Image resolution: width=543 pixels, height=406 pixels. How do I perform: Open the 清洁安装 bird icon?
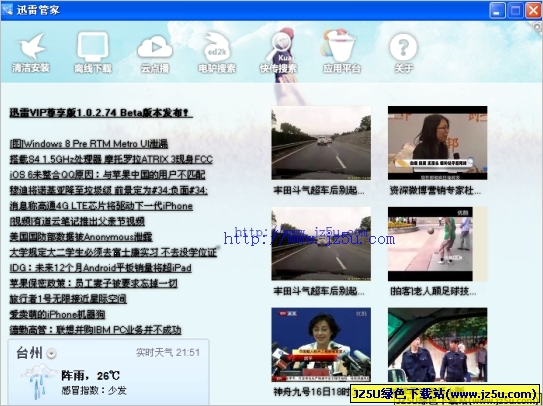31,47
